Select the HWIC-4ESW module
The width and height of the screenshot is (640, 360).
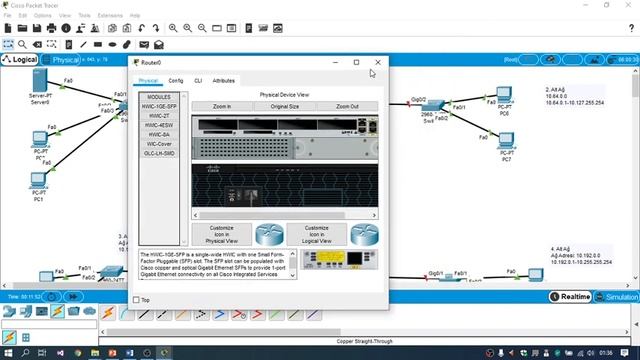159,125
